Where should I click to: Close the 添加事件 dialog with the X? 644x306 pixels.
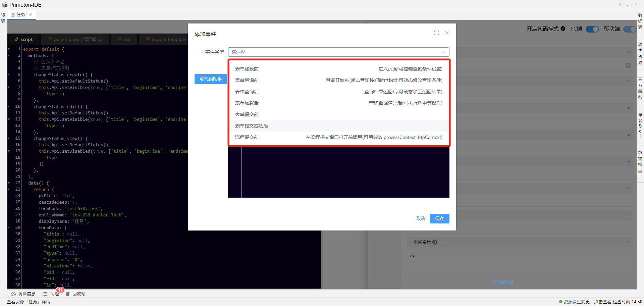447,33
